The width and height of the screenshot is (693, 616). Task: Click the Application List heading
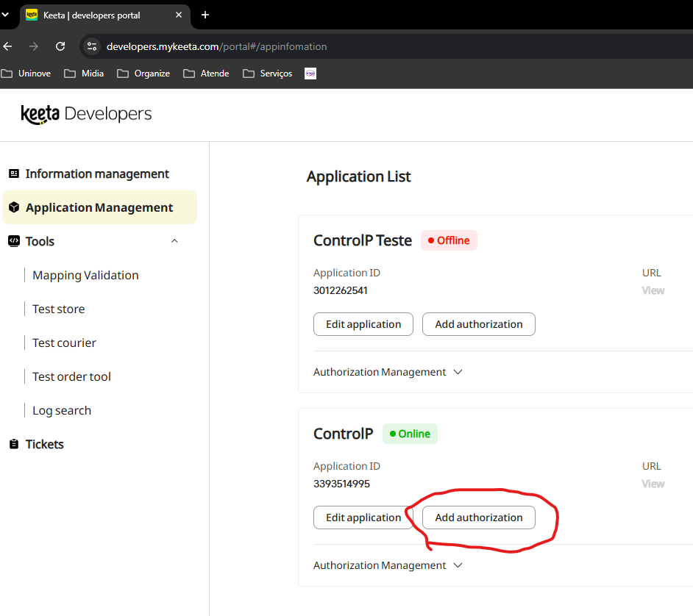[x=359, y=176]
